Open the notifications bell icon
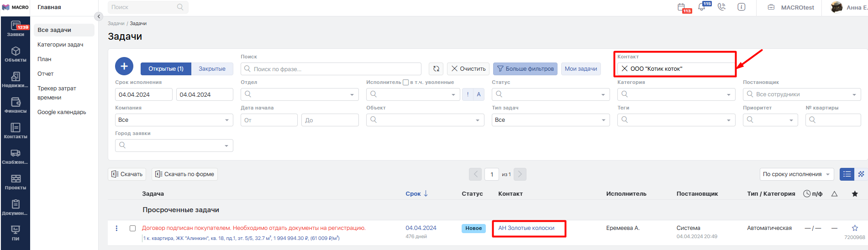Viewport: 868px width, 250px height. [x=702, y=7]
